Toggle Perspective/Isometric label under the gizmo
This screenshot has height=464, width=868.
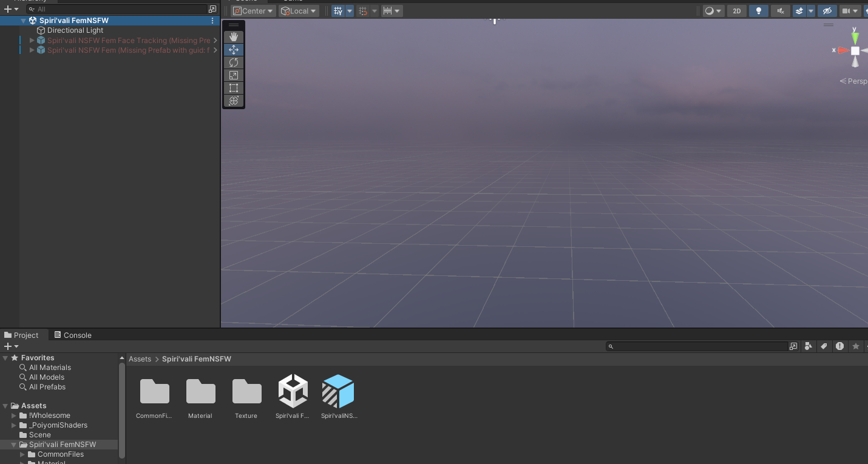tap(854, 81)
